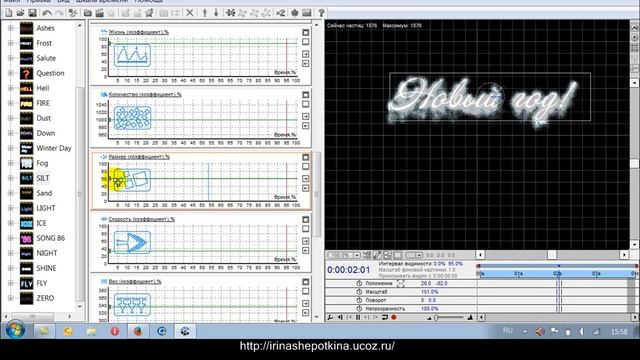
Task: Tick the checkbox beside the Скорость graph
Action: [305, 229]
